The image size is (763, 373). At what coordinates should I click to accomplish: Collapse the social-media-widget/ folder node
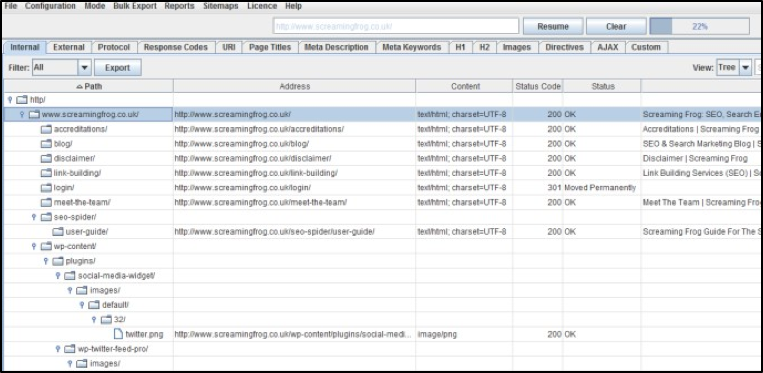click(x=57, y=276)
